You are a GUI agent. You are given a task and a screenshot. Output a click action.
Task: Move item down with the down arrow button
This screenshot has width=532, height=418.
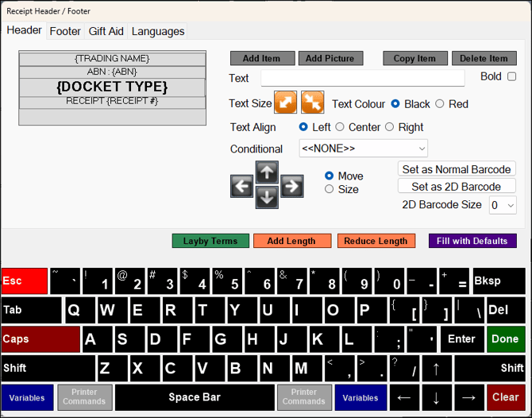[267, 197]
